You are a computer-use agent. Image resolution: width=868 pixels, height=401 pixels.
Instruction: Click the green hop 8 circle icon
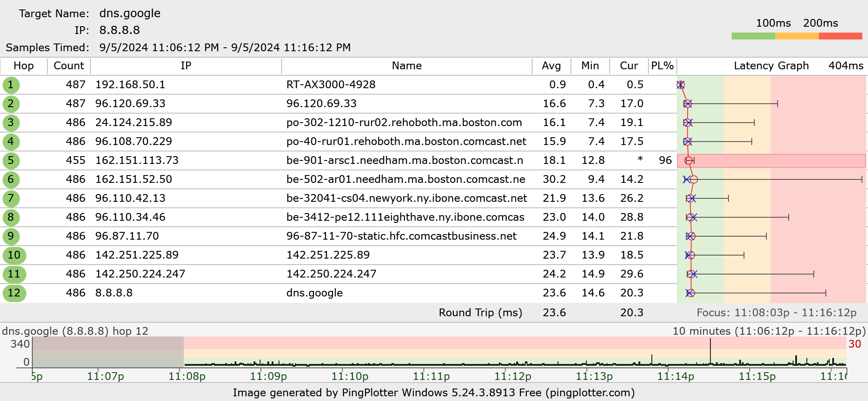[x=11, y=217]
